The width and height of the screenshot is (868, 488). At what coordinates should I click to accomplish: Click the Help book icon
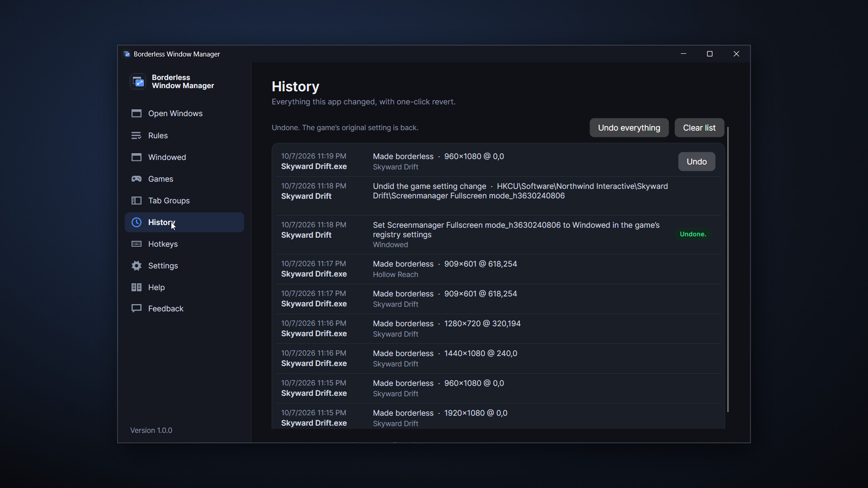pos(137,287)
